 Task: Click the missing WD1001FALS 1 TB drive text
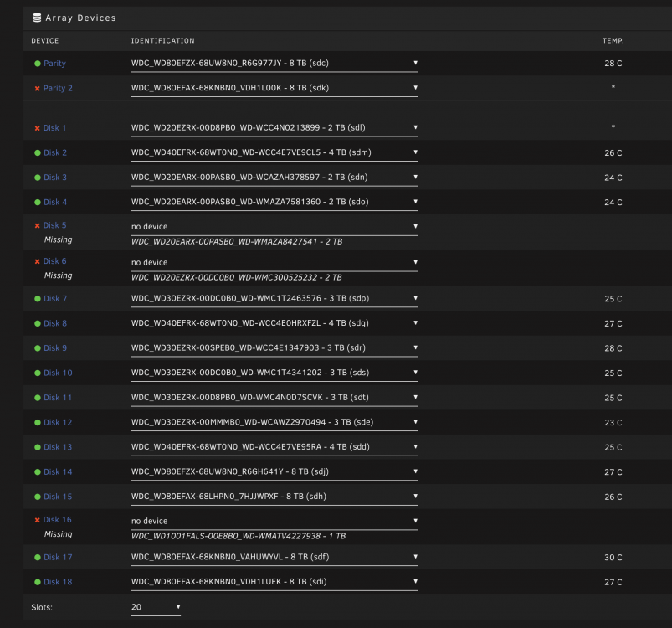click(239, 536)
